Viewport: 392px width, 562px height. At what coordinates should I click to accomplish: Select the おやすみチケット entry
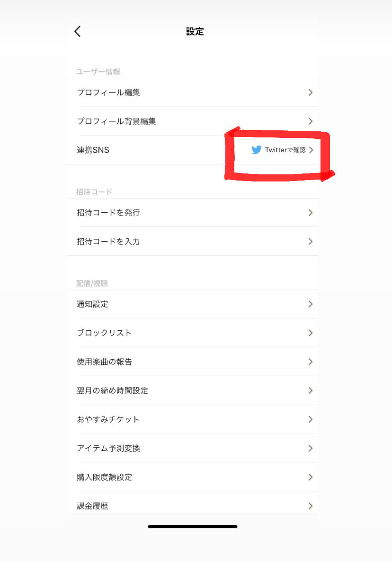(108, 420)
